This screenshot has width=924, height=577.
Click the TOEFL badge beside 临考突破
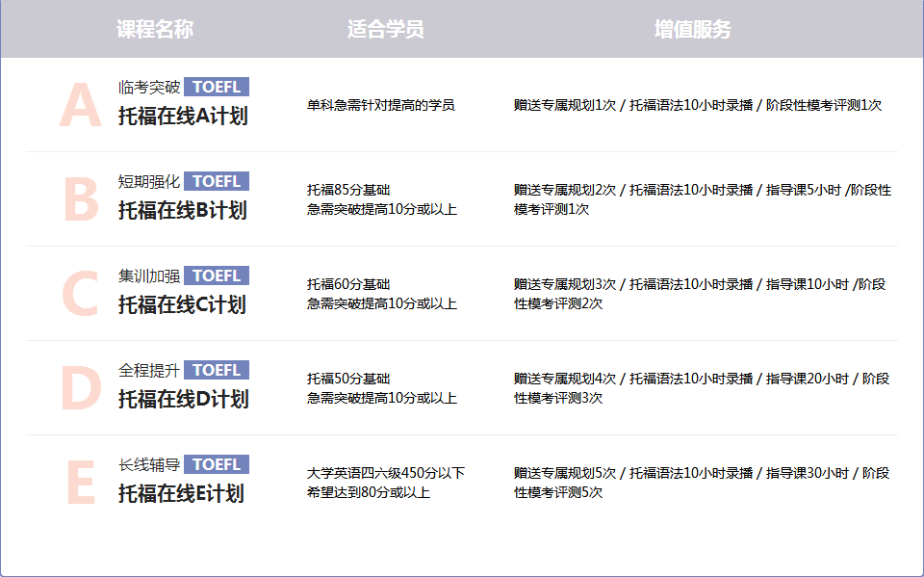click(217, 87)
